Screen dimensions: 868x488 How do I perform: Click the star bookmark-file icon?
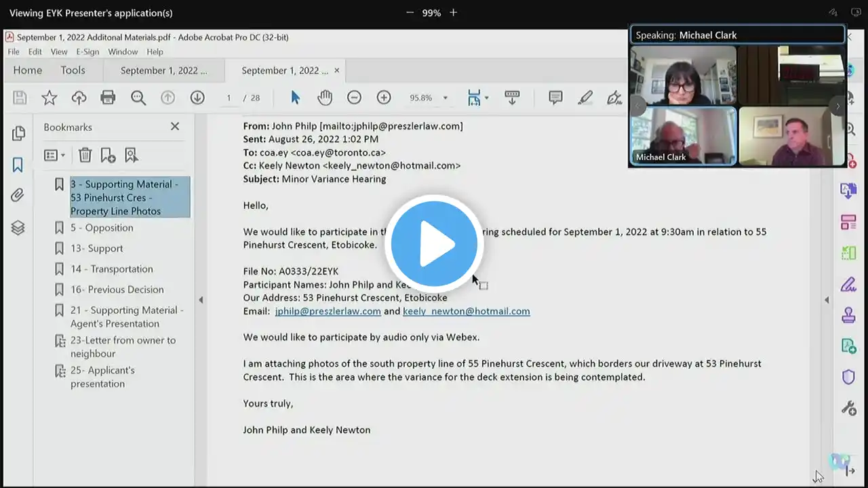coord(50,98)
